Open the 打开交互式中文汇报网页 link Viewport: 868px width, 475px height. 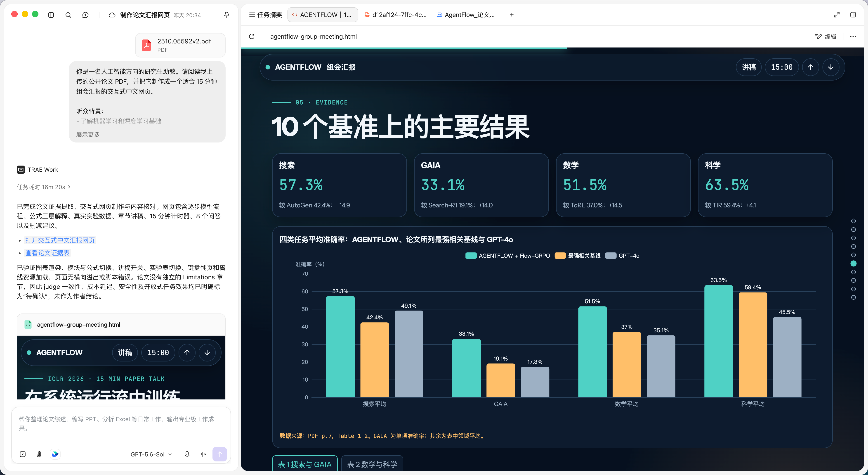click(60, 240)
